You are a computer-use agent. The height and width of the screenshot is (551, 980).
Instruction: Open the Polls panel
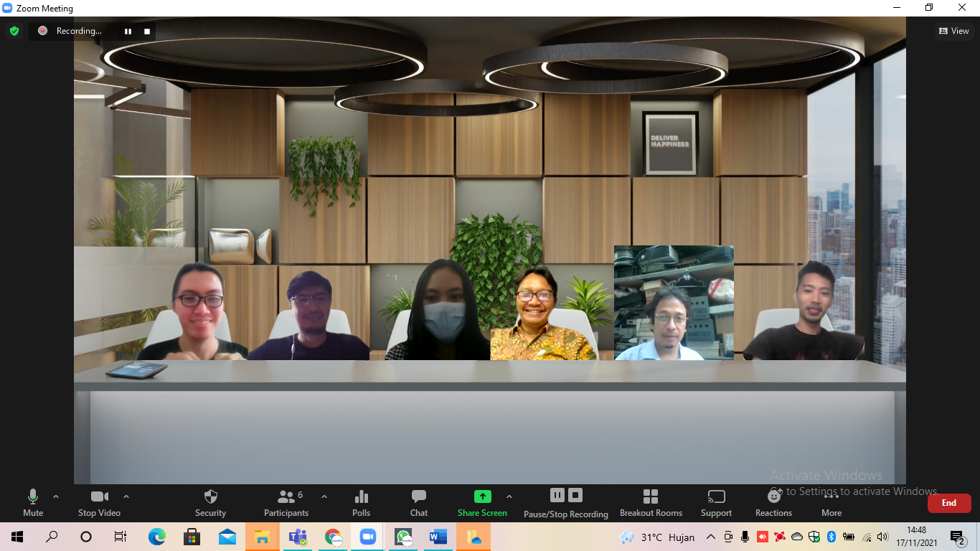tap(362, 501)
